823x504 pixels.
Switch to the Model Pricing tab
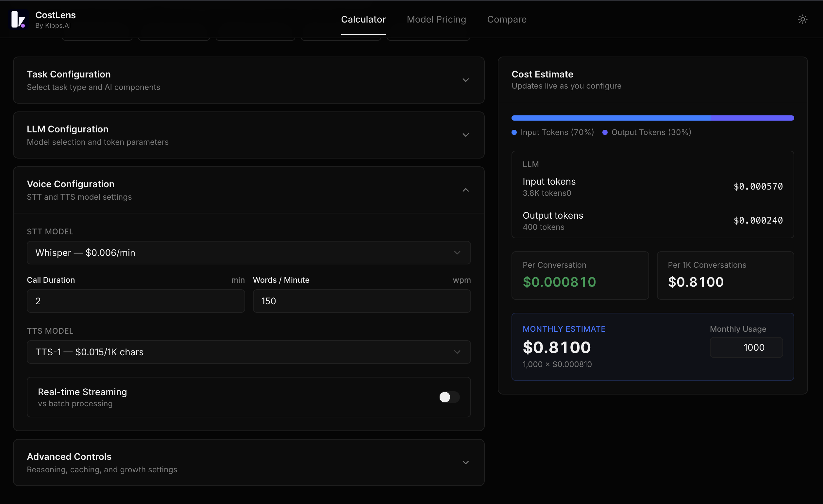[x=436, y=19]
